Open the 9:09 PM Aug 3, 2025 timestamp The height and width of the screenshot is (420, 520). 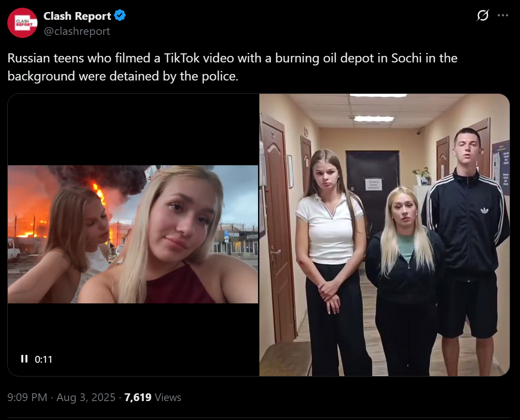pos(61,397)
